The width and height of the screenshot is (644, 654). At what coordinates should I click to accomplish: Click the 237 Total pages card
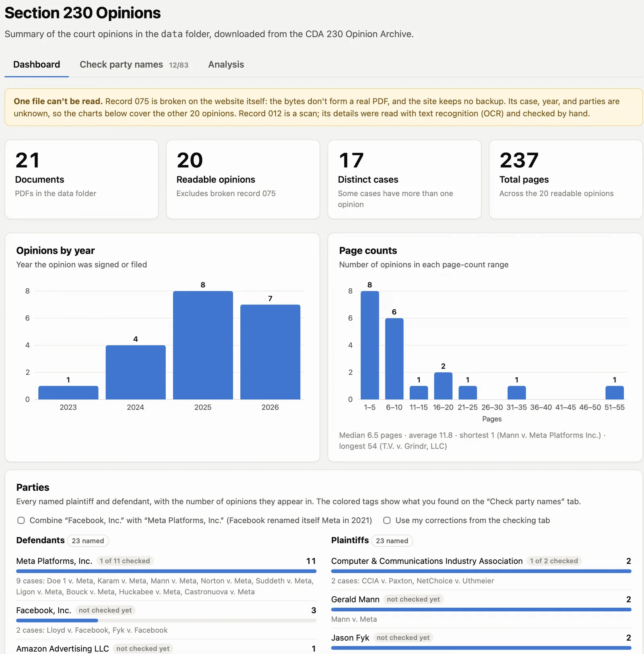566,179
